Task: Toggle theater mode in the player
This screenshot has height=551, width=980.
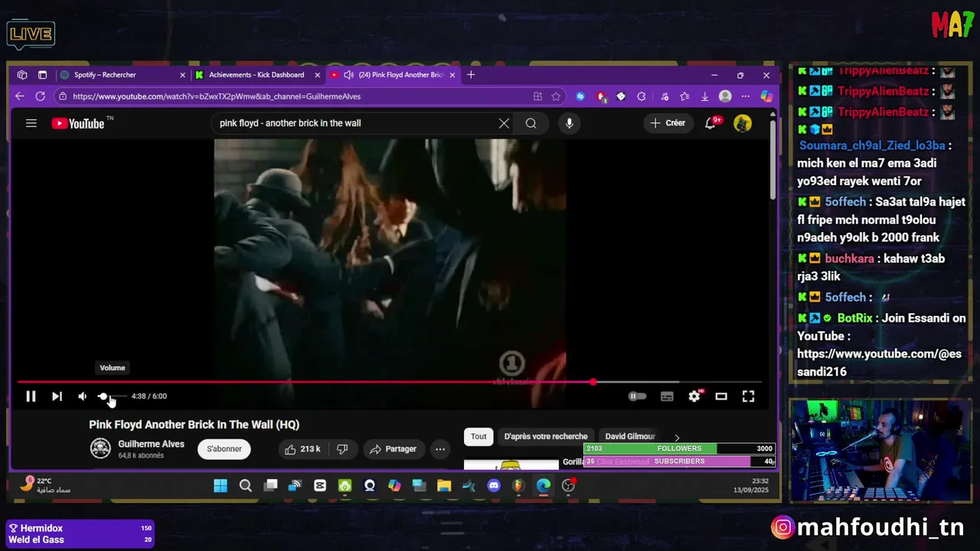Action: point(721,396)
